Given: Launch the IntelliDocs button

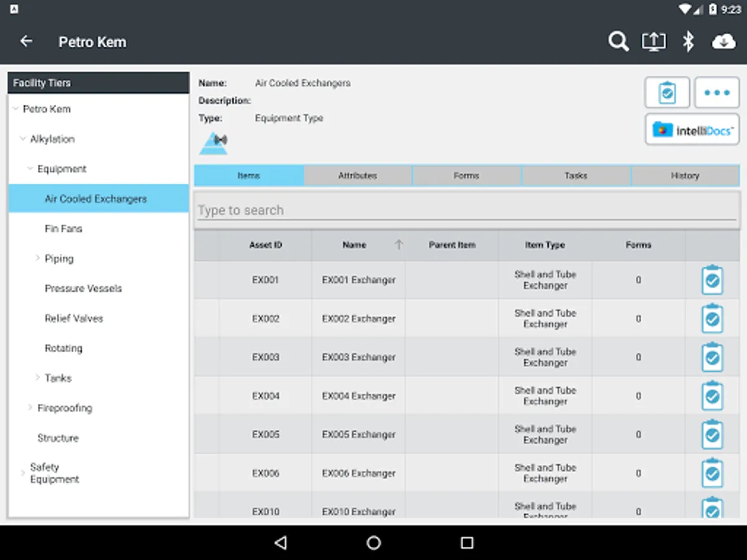Looking at the screenshot, I should (692, 129).
